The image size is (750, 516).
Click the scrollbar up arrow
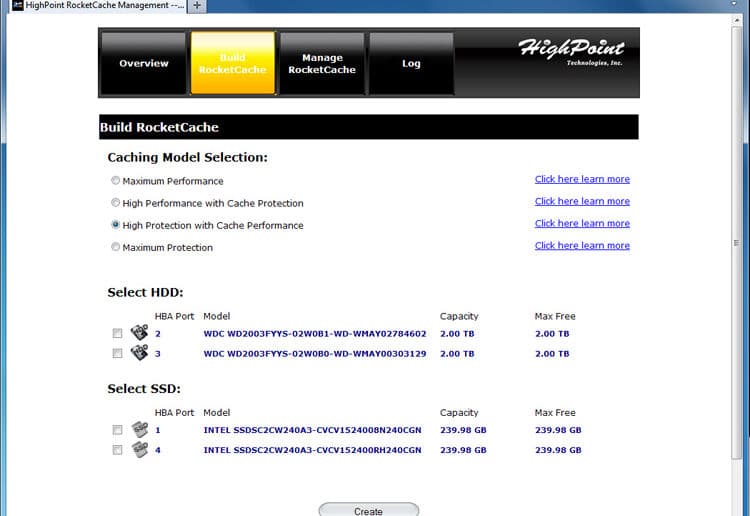(736, 20)
